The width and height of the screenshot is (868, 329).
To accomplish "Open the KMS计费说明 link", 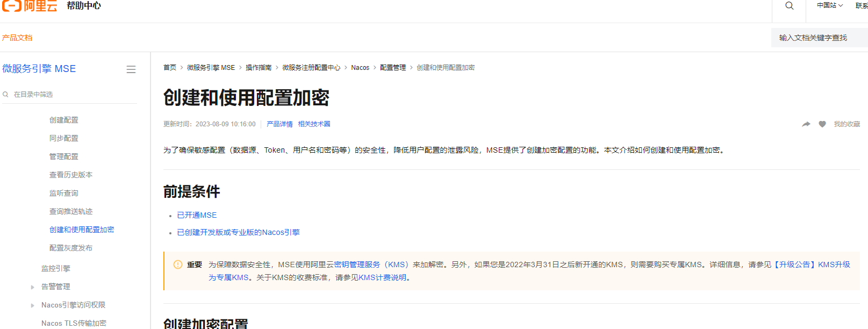I will 382,277.
